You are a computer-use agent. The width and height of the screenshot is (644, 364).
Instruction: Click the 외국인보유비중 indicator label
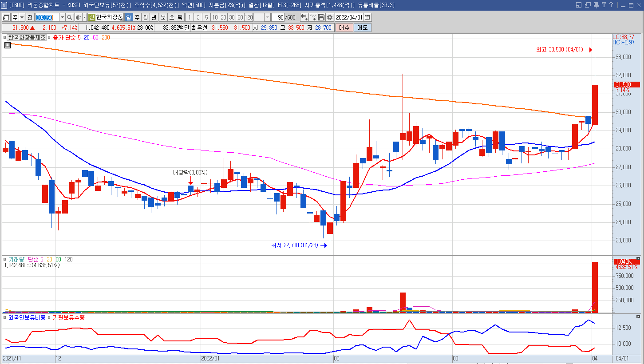click(x=27, y=317)
